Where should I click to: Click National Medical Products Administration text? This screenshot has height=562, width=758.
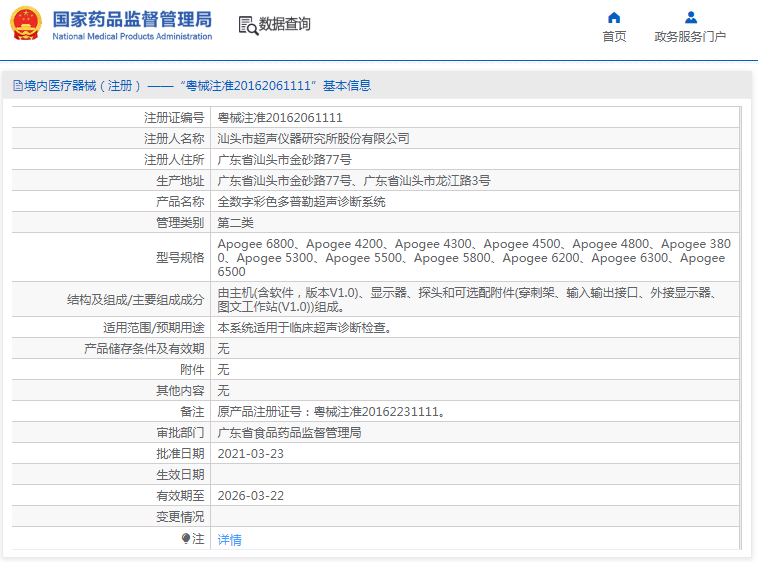132,36
